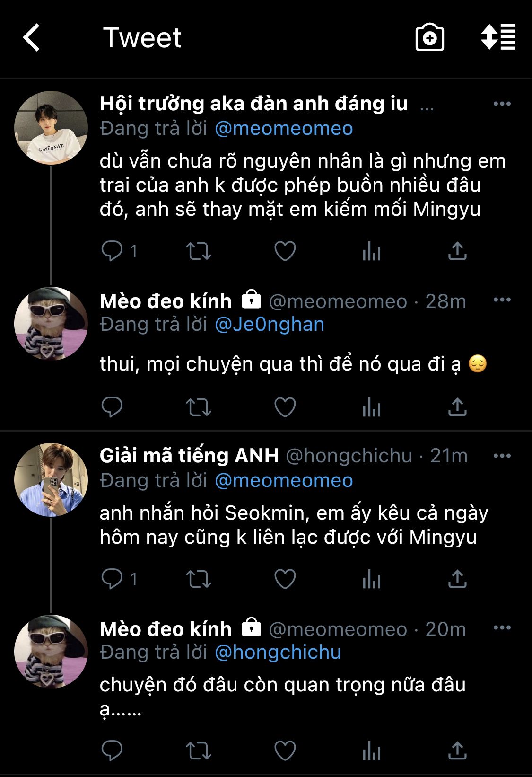The image size is (532, 777).
Task: Like the tweet mentioning Seokmin
Action: [285, 579]
